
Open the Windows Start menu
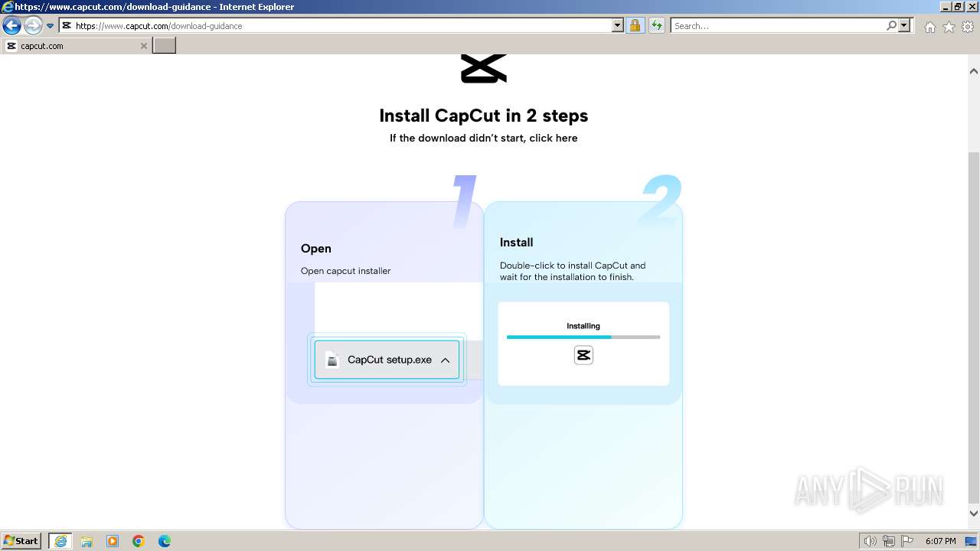point(21,541)
